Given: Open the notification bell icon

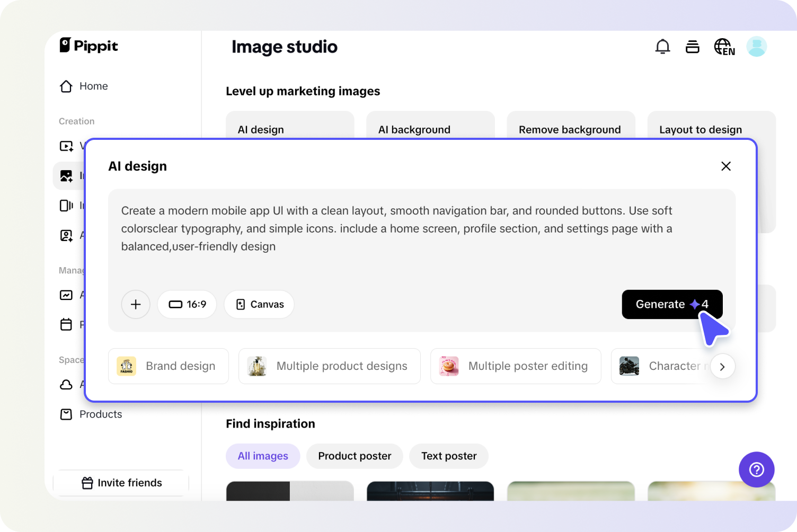Looking at the screenshot, I should pyautogui.click(x=662, y=47).
